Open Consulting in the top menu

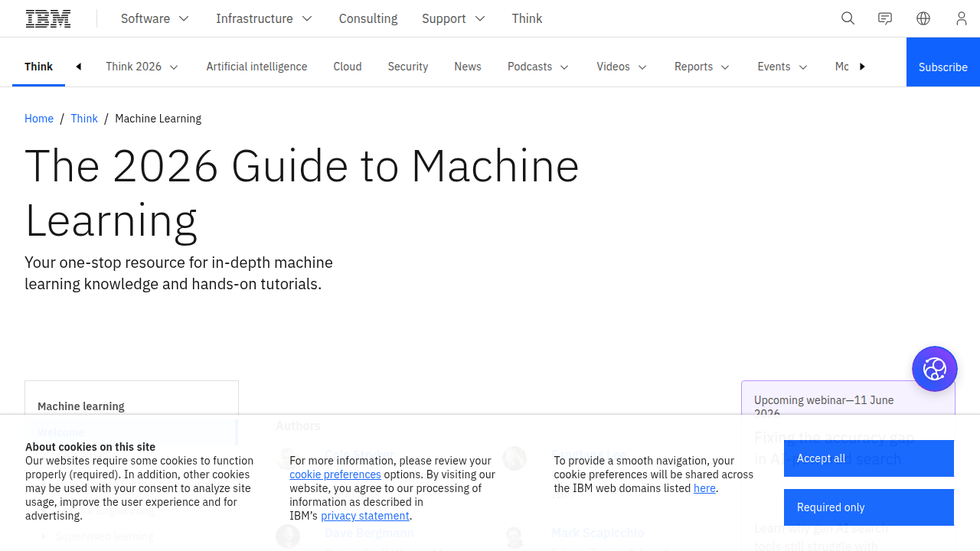click(x=368, y=18)
